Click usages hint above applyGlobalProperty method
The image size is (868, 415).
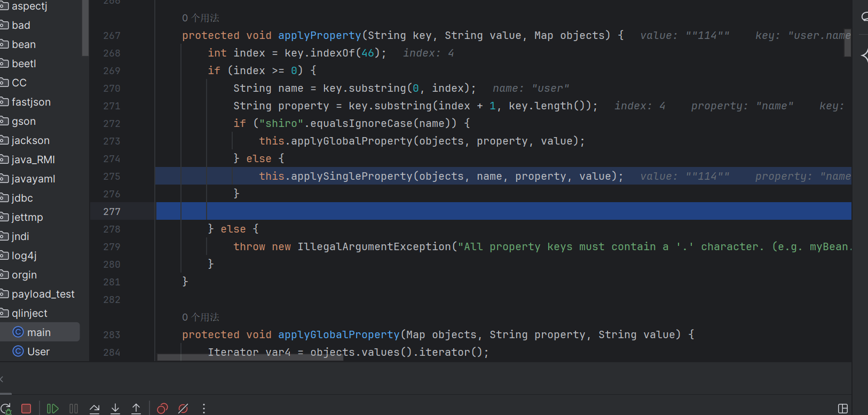pyautogui.click(x=201, y=317)
